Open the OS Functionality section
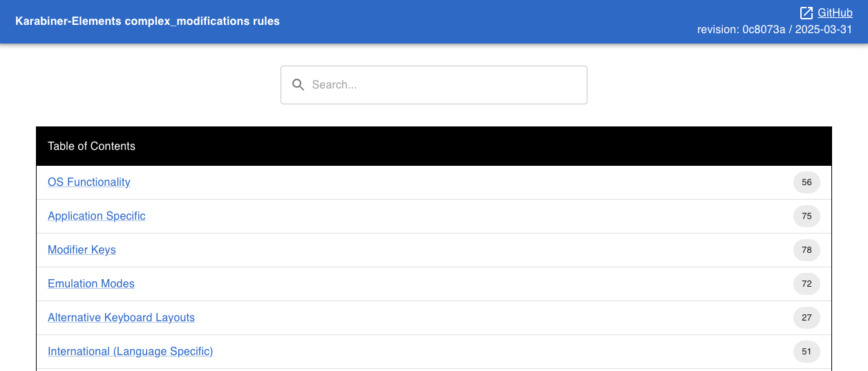 89,182
